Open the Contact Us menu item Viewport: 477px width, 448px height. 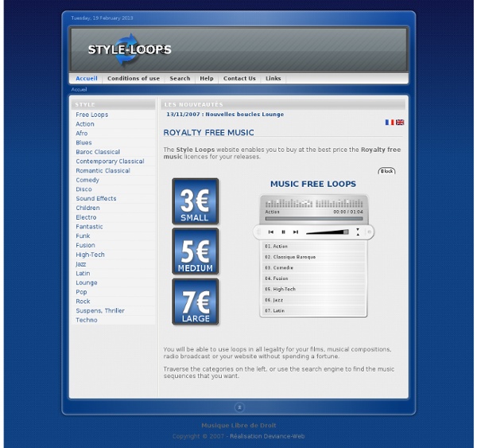tap(239, 78)
